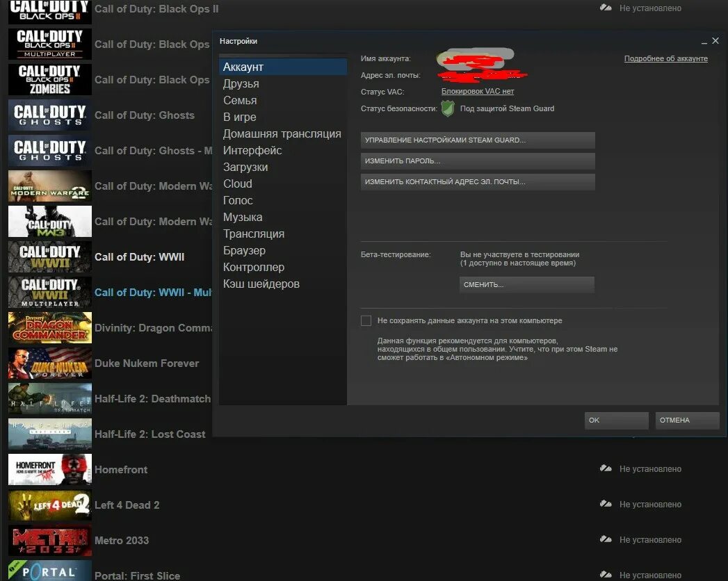Click Управление настройками Steam Guard button
Screen dimensions: 728x581
(x=478, y=140)
